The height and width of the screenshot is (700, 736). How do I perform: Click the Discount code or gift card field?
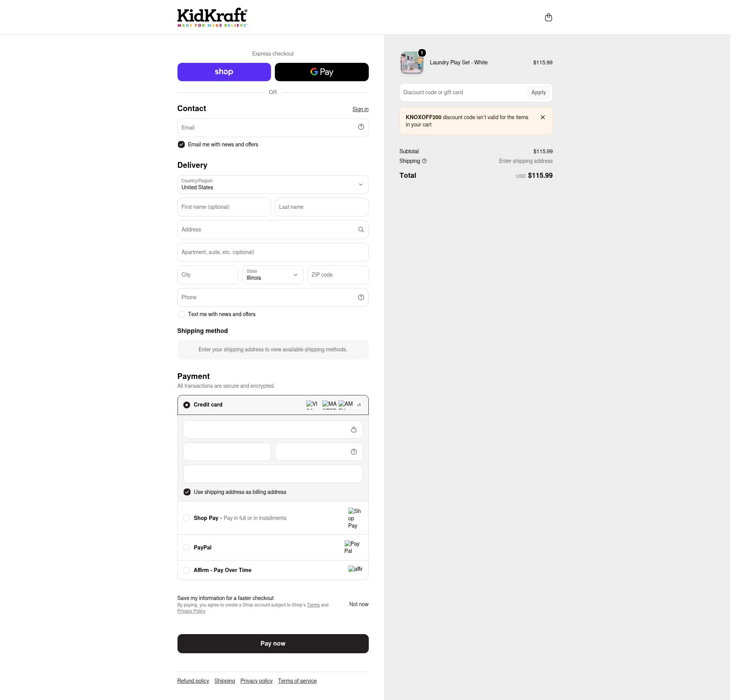click(463, 92)
